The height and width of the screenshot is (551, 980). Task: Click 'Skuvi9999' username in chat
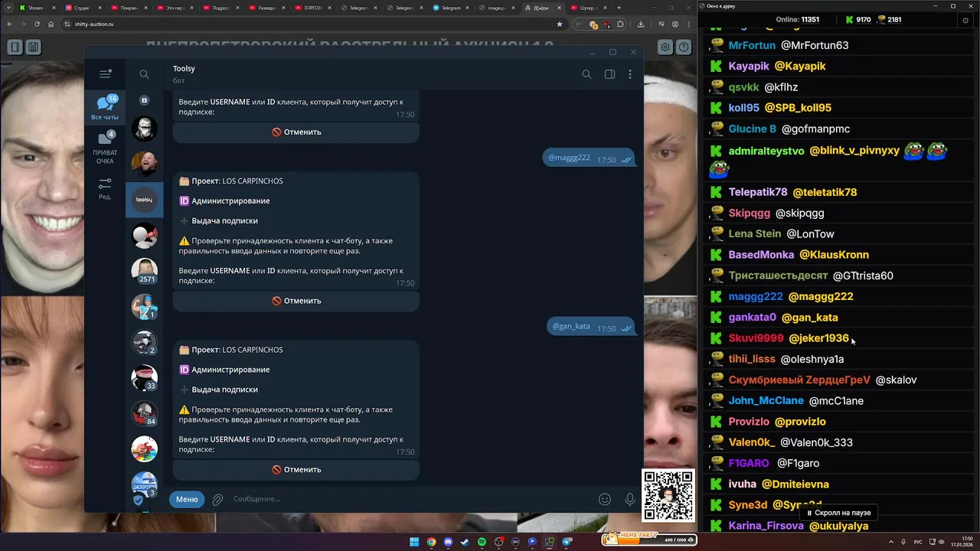coord(756,337)
